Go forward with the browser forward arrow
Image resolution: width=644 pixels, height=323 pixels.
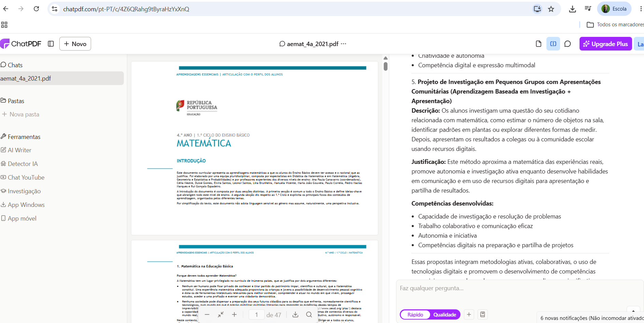pyautogui.click(x=21, y=9)
